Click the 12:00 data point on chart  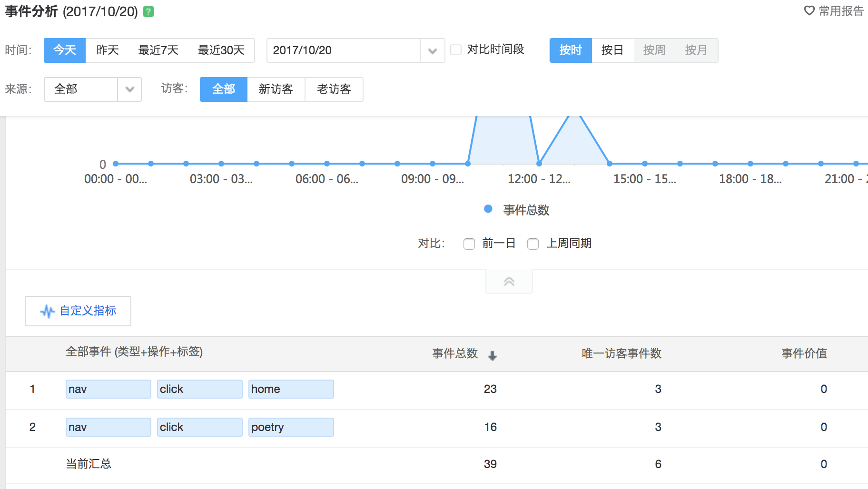[x=539, y=164]
